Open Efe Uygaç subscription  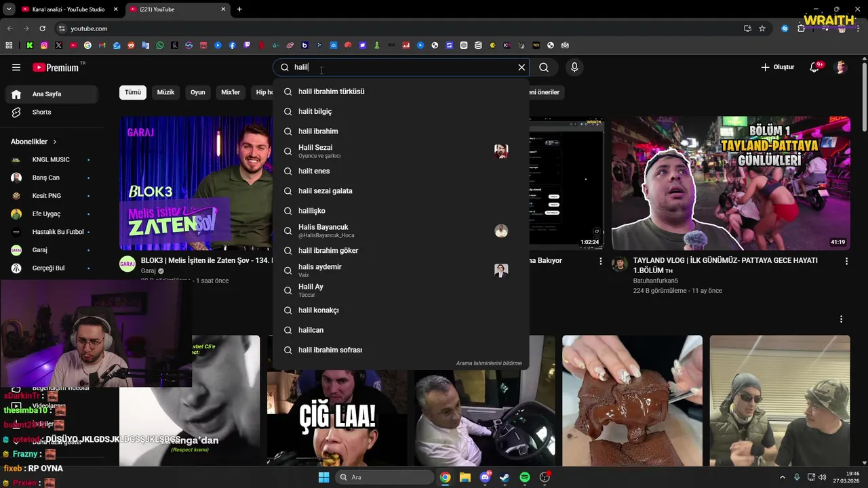(x=52, y=213)
